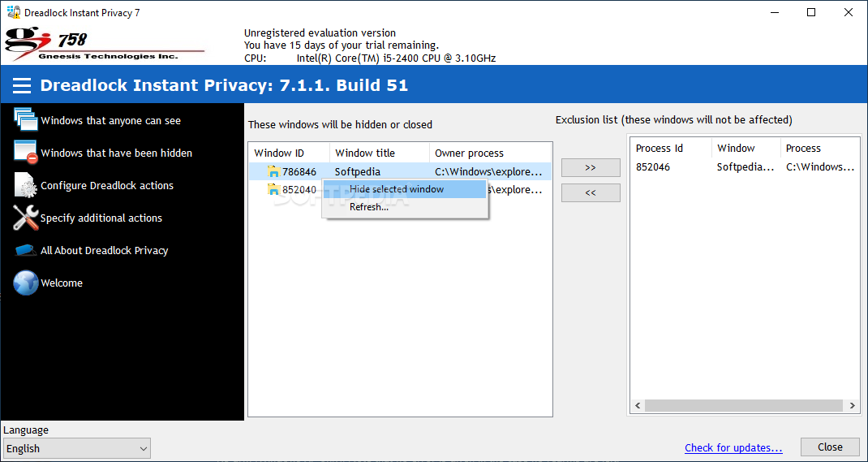Image resolution: width=868 pixels, height=462 pixels.
Task: Click the exclusion list Process column header
Action: tap(820, 148)
